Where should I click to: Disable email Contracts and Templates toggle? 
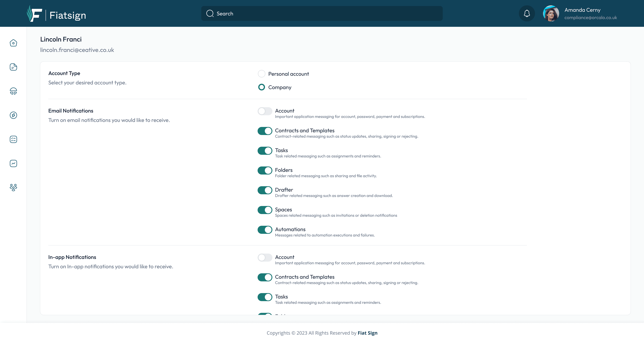click(x=265, y=131)
